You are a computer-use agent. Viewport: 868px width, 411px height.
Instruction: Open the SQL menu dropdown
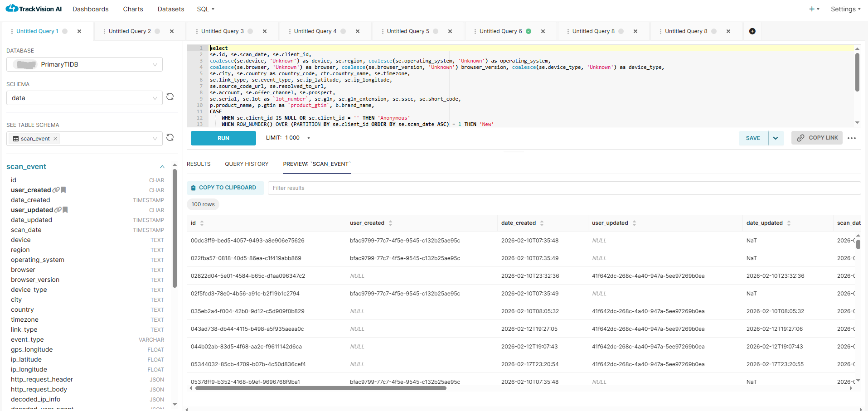205,9
